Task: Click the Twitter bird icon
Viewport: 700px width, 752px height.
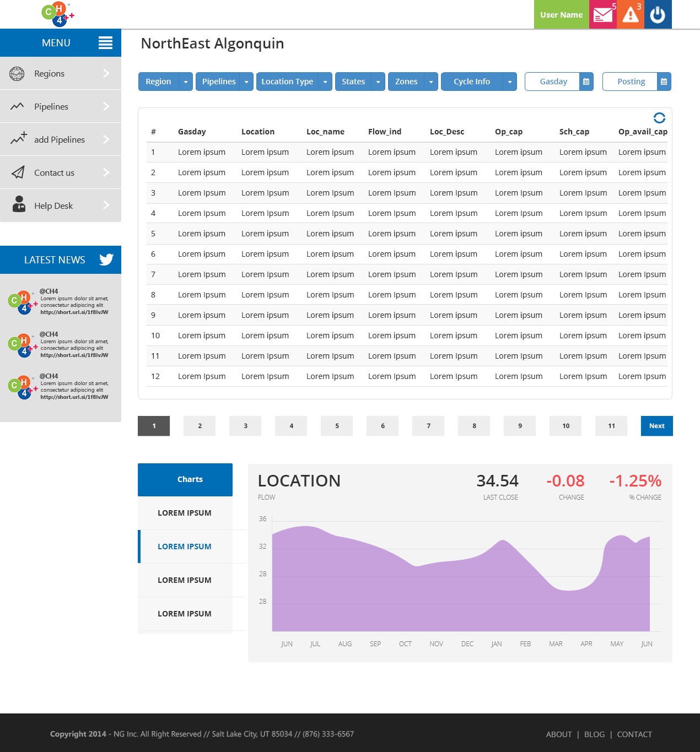Action: click(106, 259)
